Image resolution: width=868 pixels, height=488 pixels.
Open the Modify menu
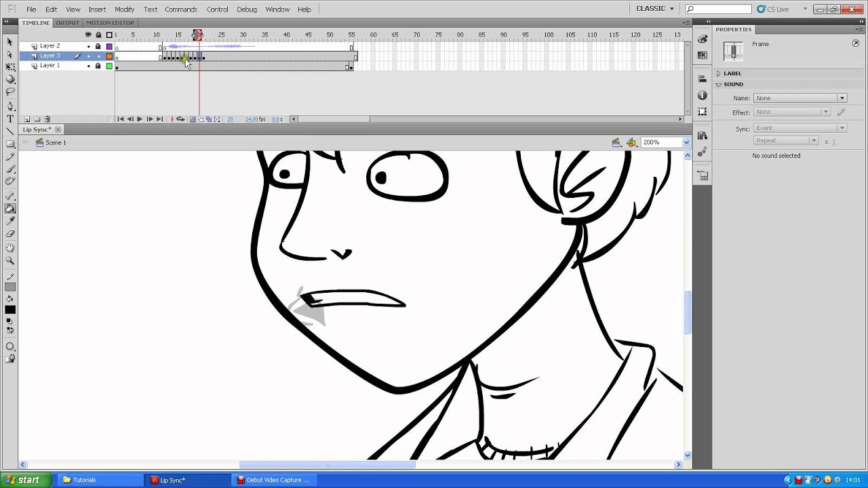tap(125, 9)
